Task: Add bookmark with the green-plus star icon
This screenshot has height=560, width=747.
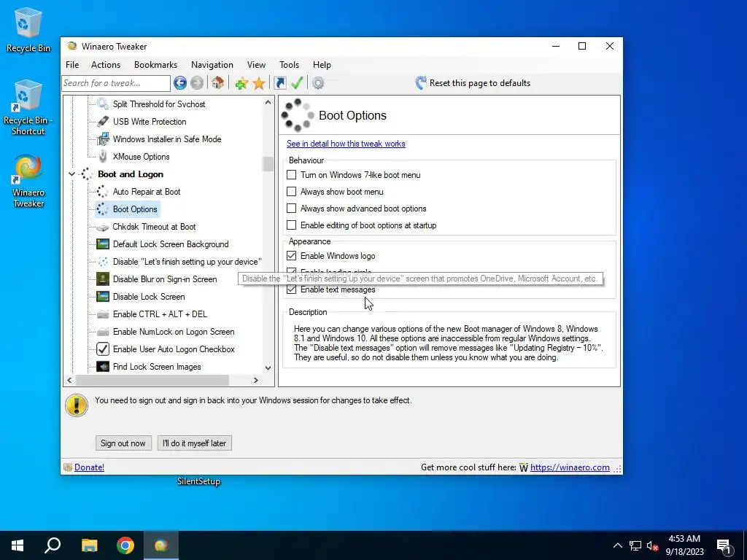Action: coord(241,83)
